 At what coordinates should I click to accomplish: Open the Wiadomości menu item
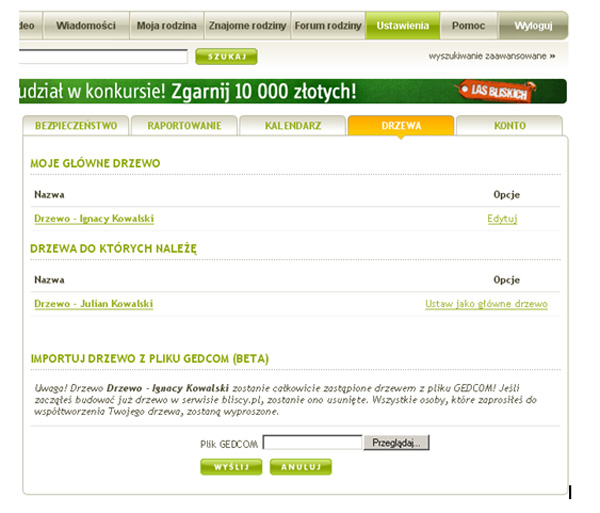point(86,26)
